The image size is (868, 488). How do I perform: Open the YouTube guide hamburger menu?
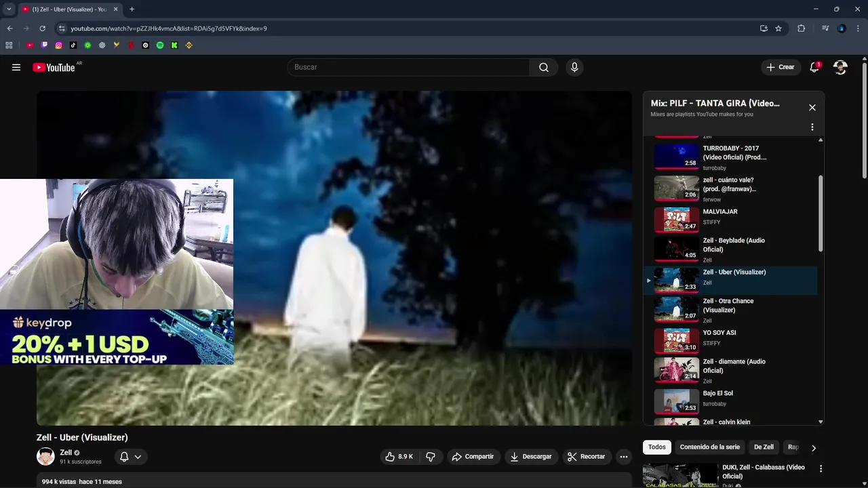click(16, 67)
